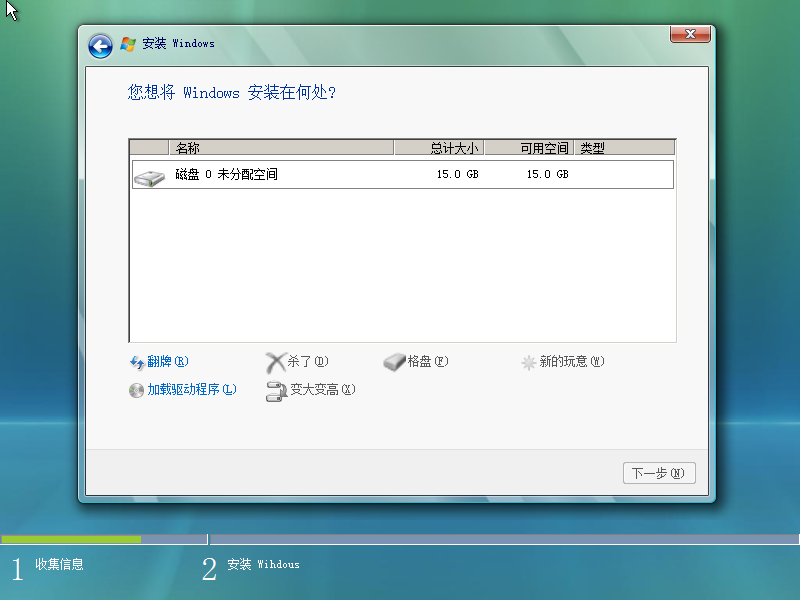
Task: Open the 加载驱动程序(L) text link
Action: [x=192, y=390]
